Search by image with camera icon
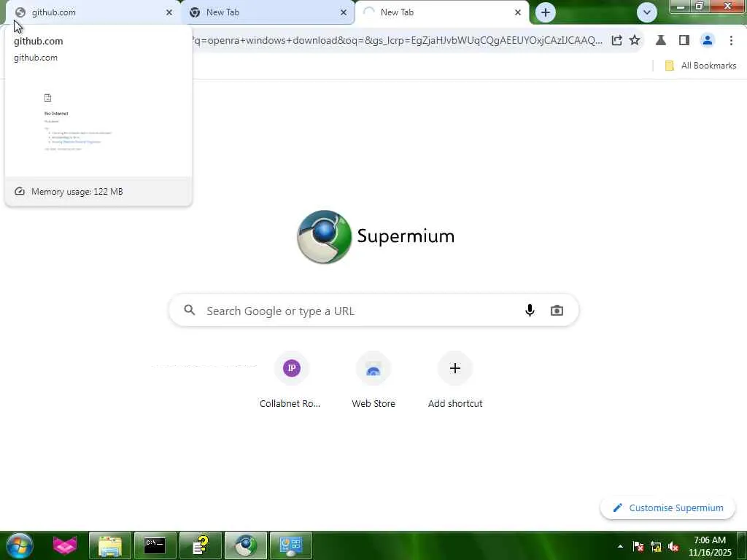The image size is (747, 560). (557, 311)
